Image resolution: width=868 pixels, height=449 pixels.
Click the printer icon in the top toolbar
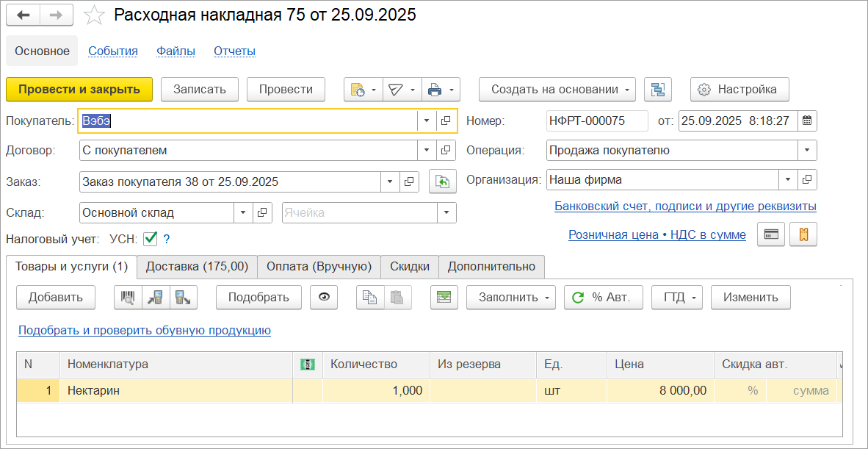tap(435, 89)
